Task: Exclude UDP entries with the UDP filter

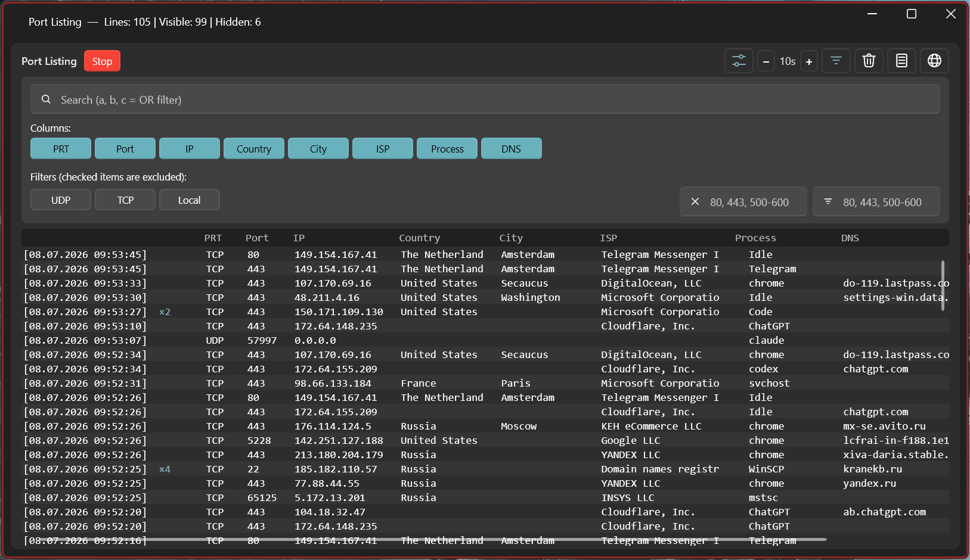Action: pyautogui.click(x=61, y=200)
